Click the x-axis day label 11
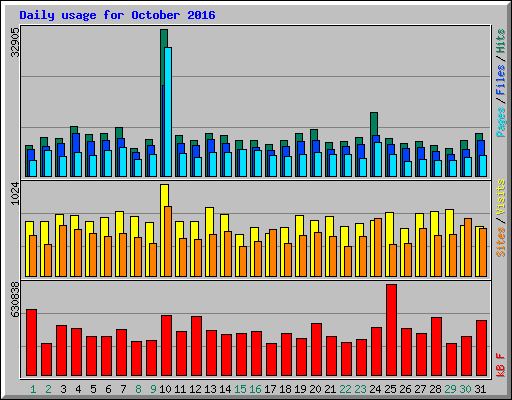 click(x=180, y=389)
